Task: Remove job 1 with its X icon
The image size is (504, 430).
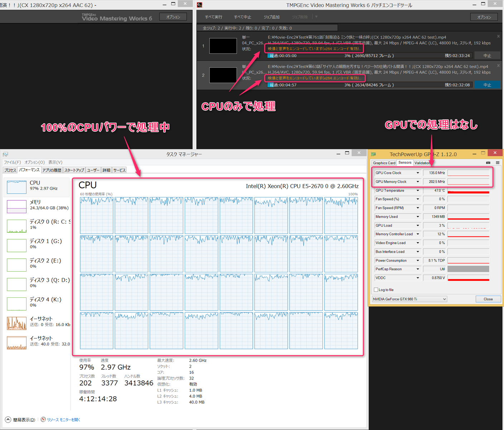Action: point(498,36)
